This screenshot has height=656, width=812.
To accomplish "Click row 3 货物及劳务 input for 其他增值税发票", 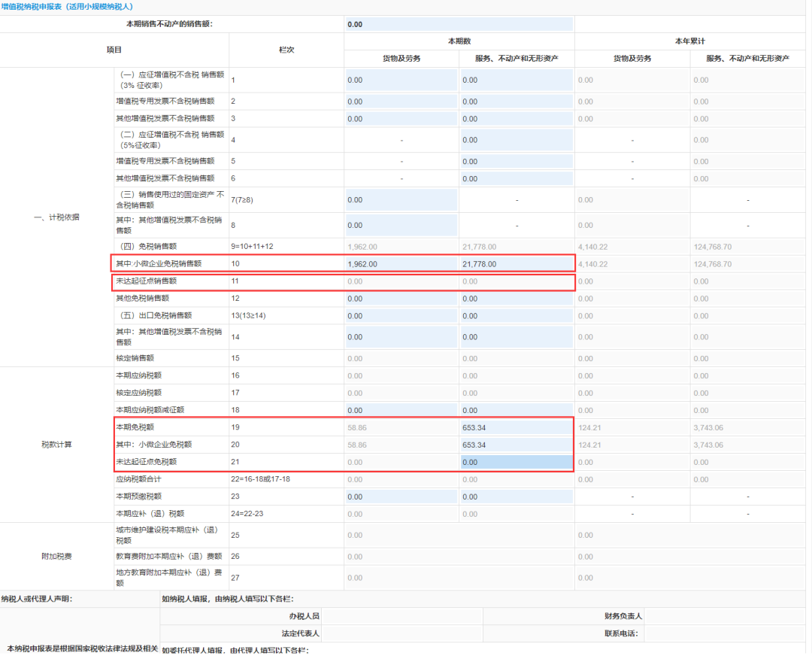I will tap(401, 119).
